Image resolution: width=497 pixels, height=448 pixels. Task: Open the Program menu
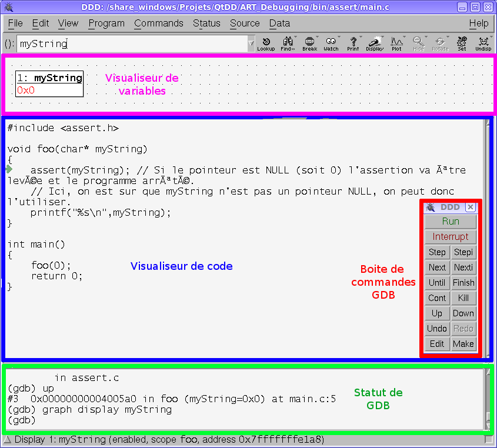coord(106,24)
